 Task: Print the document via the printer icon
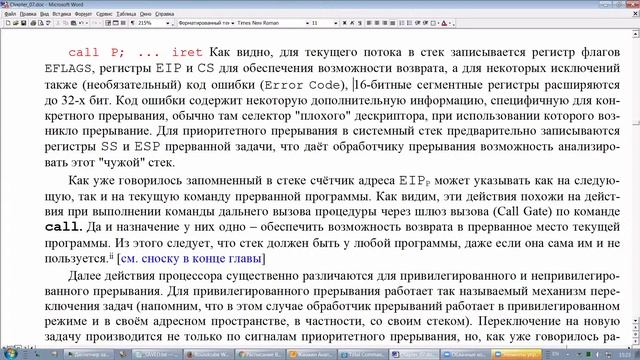(33, 23)
